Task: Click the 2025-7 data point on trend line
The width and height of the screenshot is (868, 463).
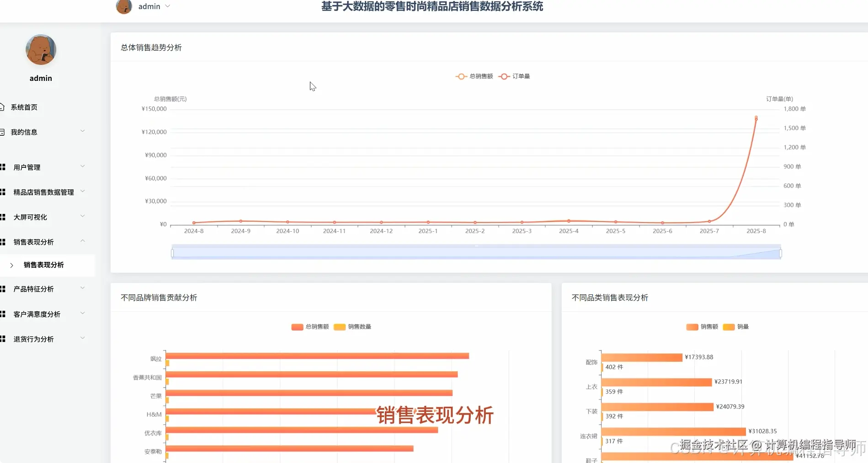Action: click(x=709, y=221)
